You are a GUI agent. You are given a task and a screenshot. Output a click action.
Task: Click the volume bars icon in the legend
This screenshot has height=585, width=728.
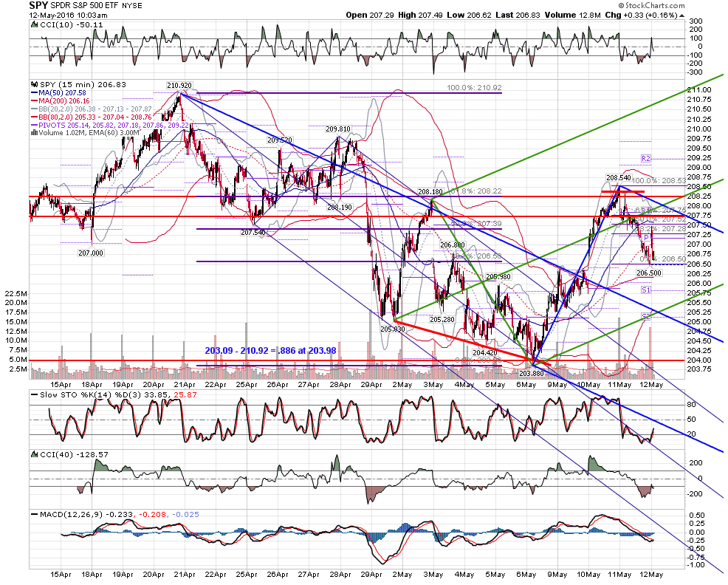(35, 133)
